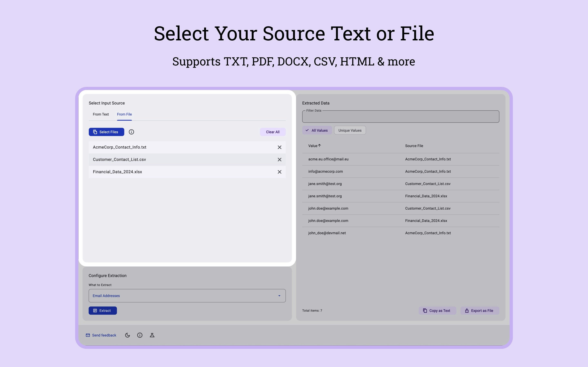Remove AcmeCorp_Contact_Info.txt from the file list
This screenshot has height=367, width=588.
(280, 147)
